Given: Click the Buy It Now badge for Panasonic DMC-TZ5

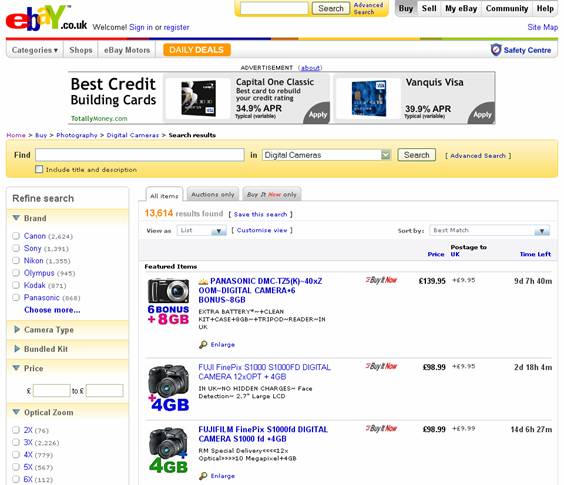Looking at the screenshot, I should point(381,280).
